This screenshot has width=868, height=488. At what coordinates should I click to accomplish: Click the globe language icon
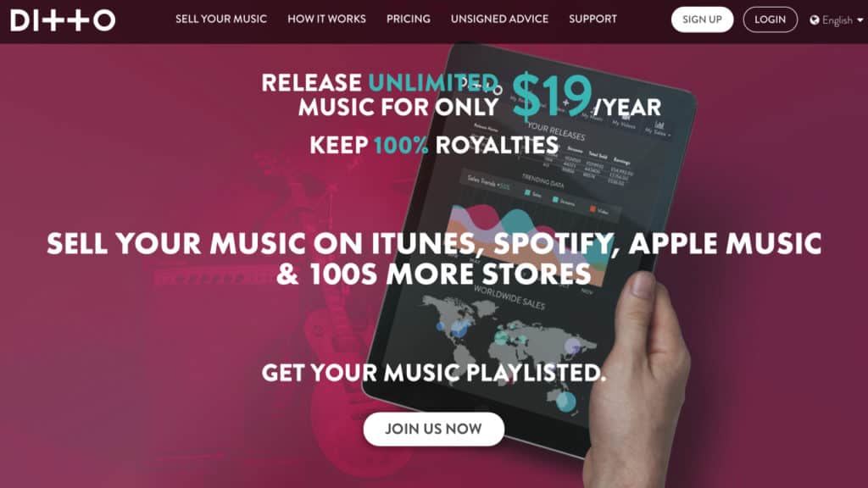click(815, 20)
